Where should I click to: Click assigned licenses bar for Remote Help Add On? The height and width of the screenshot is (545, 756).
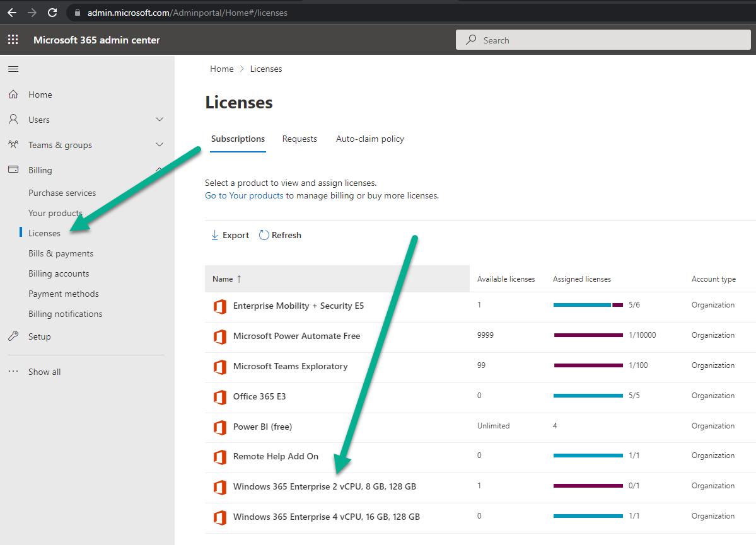(588, 456)
